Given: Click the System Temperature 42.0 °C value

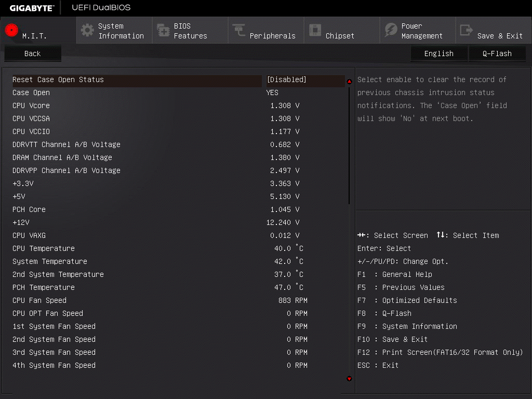Looking at the screenshot, I should coord(289,261).
